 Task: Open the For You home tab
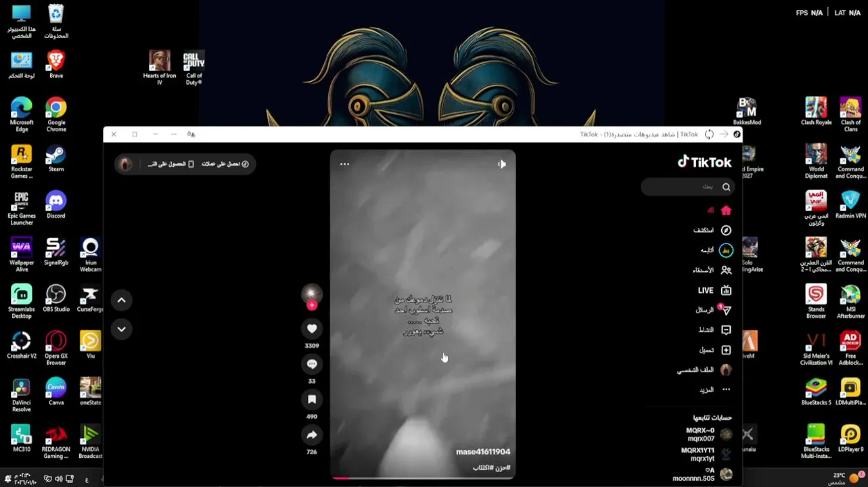718,210
